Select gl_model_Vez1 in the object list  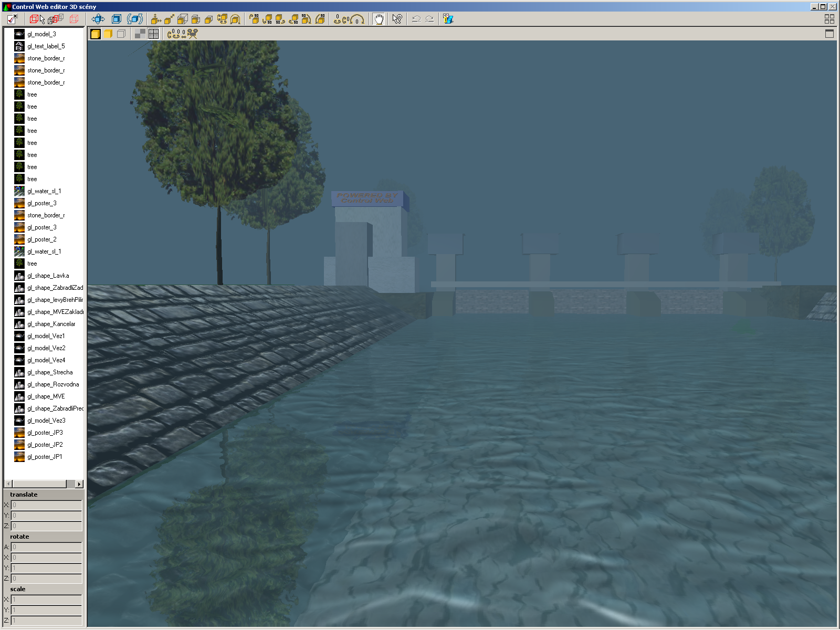click(46, 336)
